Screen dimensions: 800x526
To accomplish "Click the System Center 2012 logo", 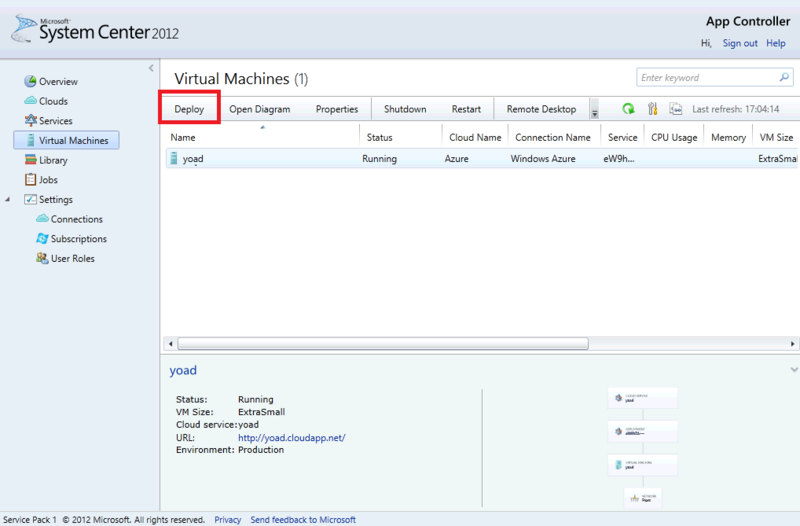I will click(95, 30).
